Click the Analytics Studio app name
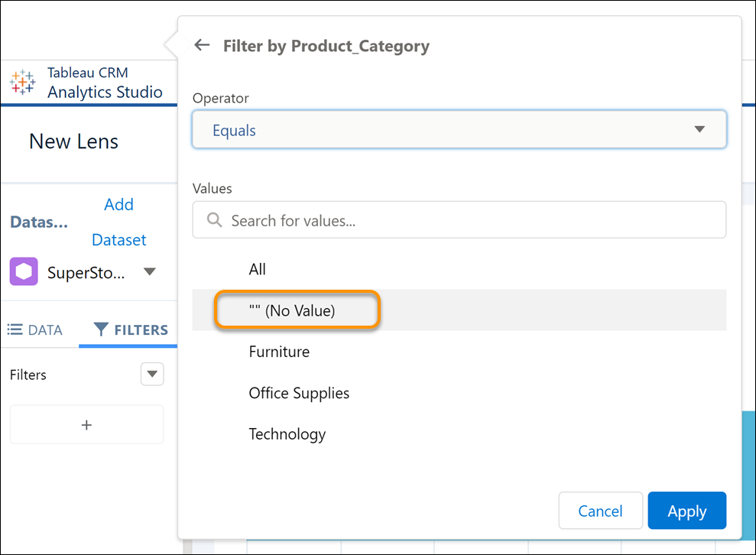756x555 pixels. 105,92
